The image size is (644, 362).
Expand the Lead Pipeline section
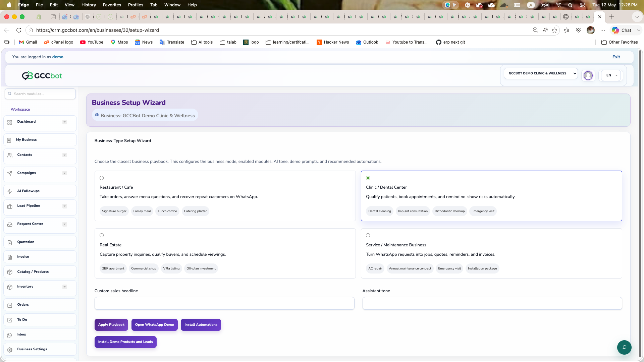click(x=65, y=206)
